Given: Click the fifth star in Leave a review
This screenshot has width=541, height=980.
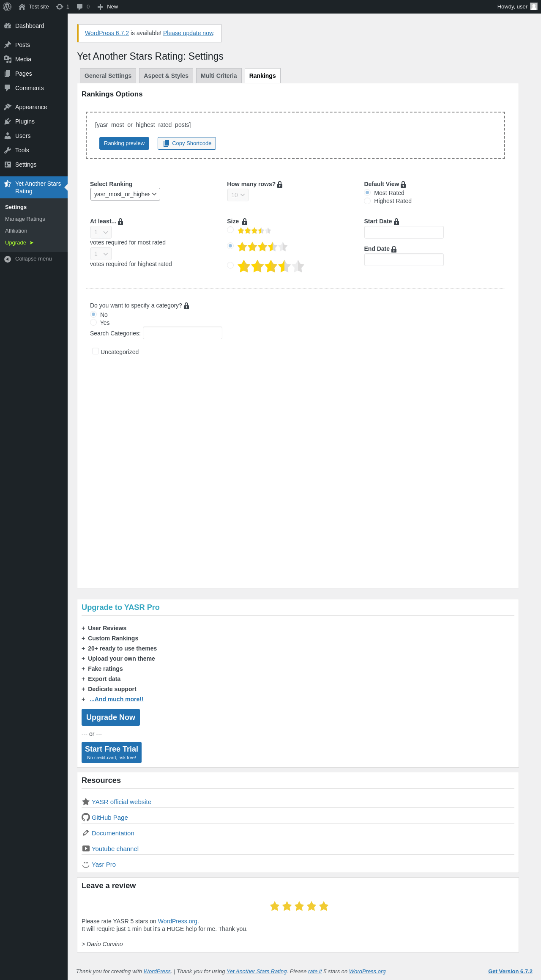Looking at the screenshot, I should coord(324,906).
